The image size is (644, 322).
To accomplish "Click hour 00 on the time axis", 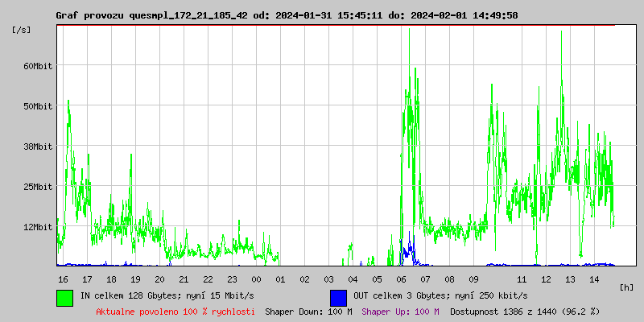I will (x=256, y=279).
